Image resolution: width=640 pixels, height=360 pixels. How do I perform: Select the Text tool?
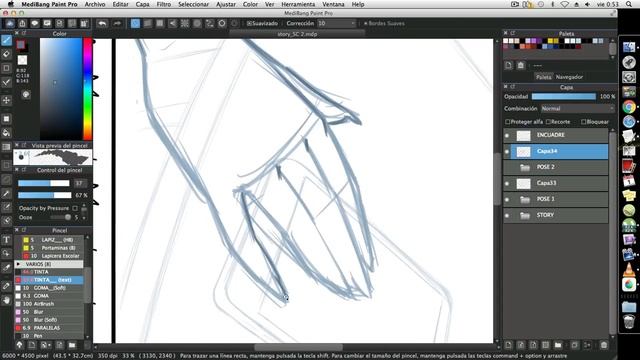point(6,240)
